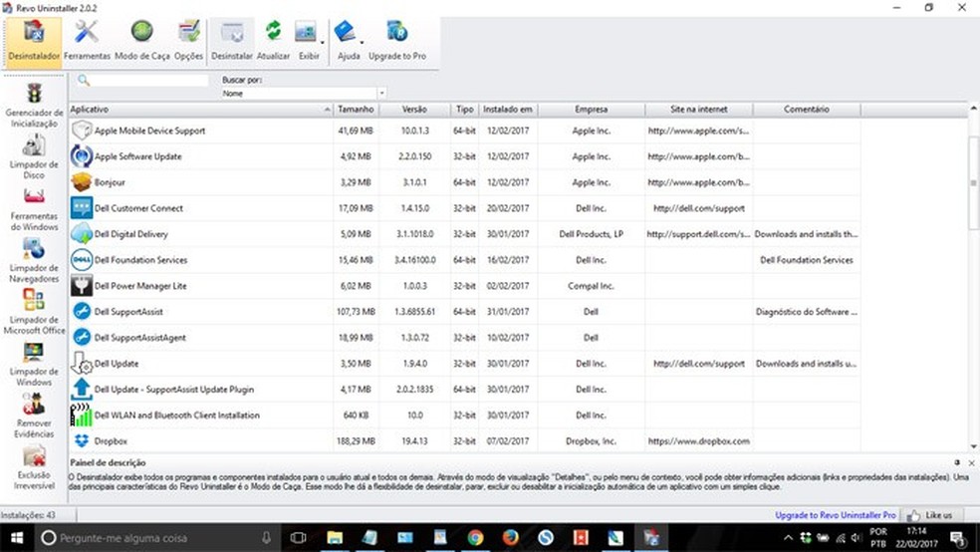This screenshot has width=980, height=552.
Task: Open Exclusão Irreversível tool
Action: [34, 467]
